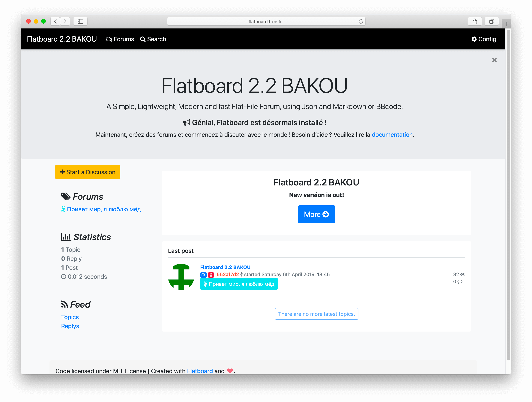Click the blue More button
Screen dimensions: 532x402
click(316, 214)
